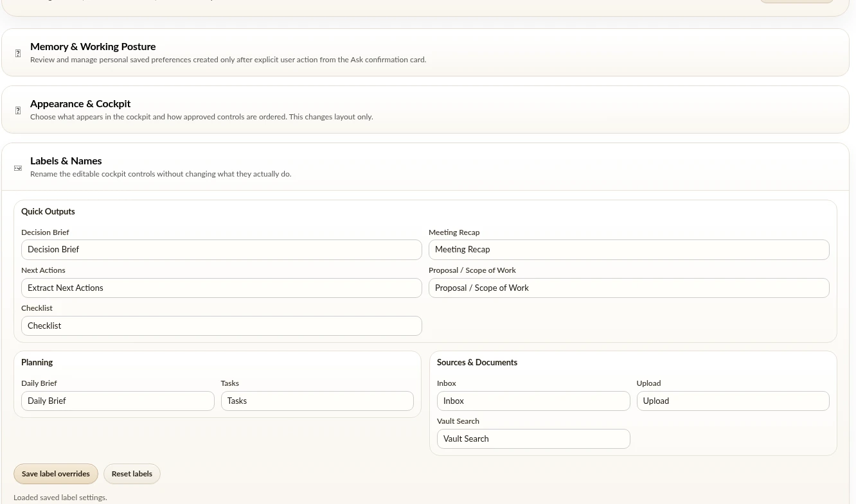This screenshot has height=504, width=856.
Task: Click the Vault Search text input
Action: coord(533,439)
